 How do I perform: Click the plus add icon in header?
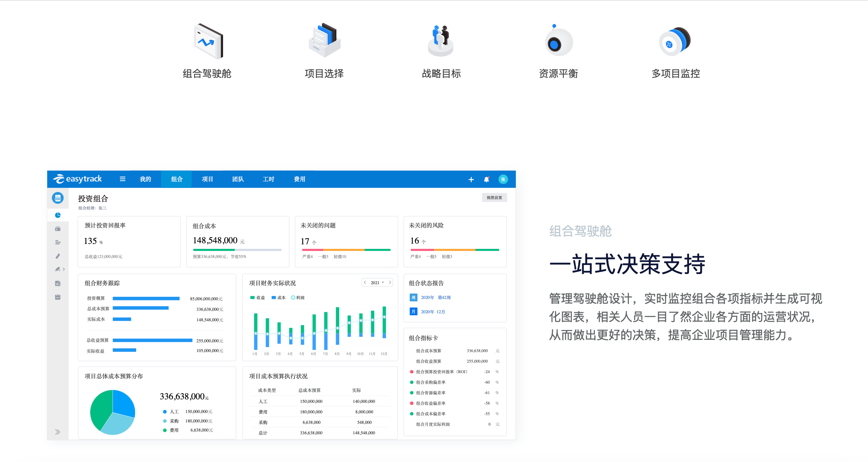coord(471,180)
